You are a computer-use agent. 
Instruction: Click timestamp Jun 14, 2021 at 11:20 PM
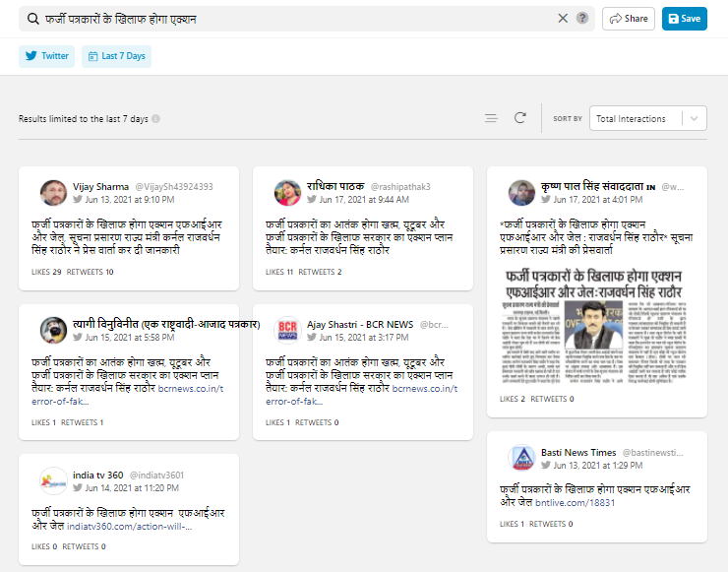pos(132,488)
